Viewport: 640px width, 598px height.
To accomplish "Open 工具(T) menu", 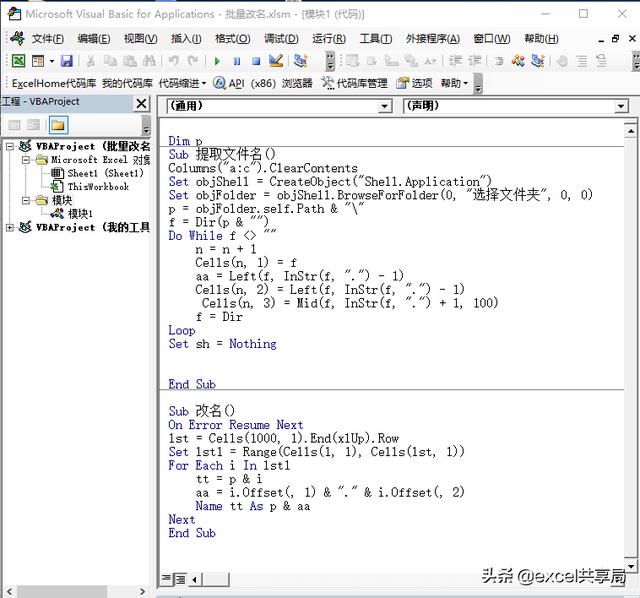I will tap(376, 39).
